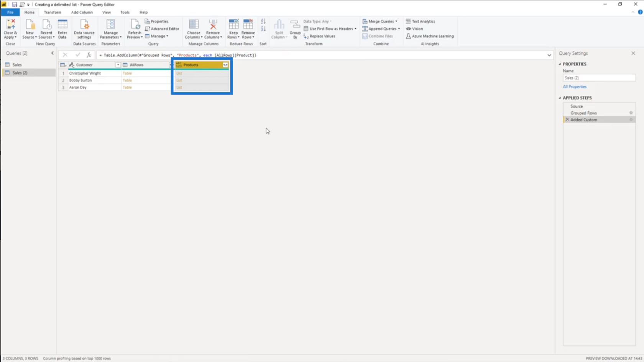Image resolution: width=644 pixels, height=362 pixels.
Task: Collapse the APPLIED STEPS section
Action: [560, 98]
